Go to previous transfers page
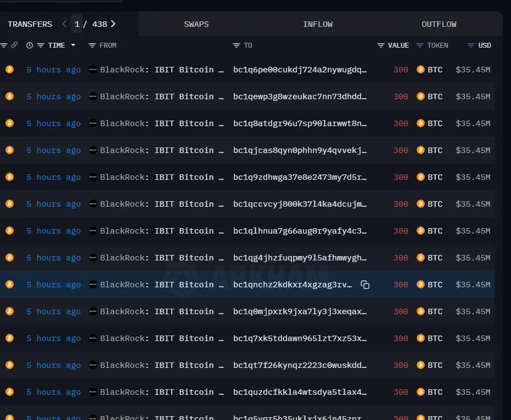This screenshot has width=511, height=420. coord(64,24)
